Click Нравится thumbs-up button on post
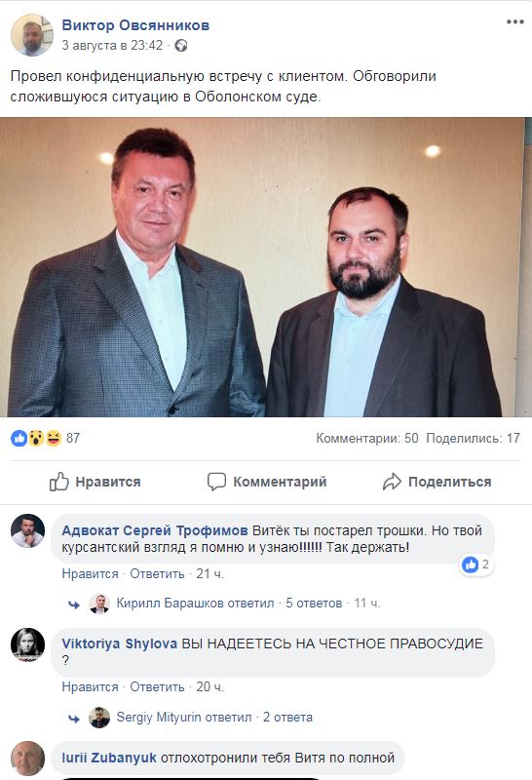The width and height of the screenshot is (532, 780). click(x=95, y=482)
